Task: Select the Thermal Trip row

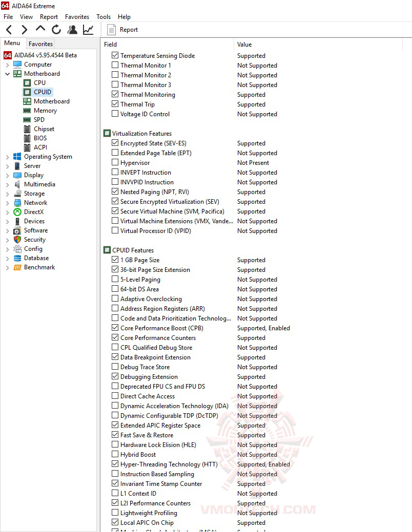Action: pyautogui.click(x=137, y=104)
